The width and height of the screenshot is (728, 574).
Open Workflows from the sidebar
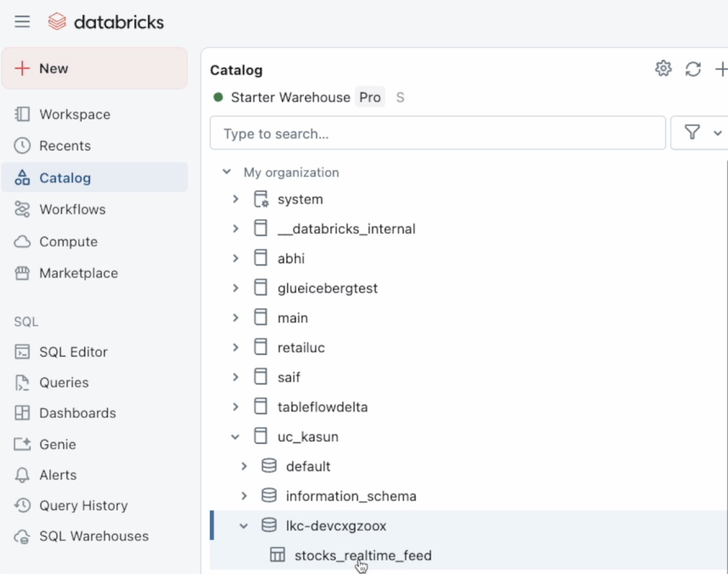(95, 209)
